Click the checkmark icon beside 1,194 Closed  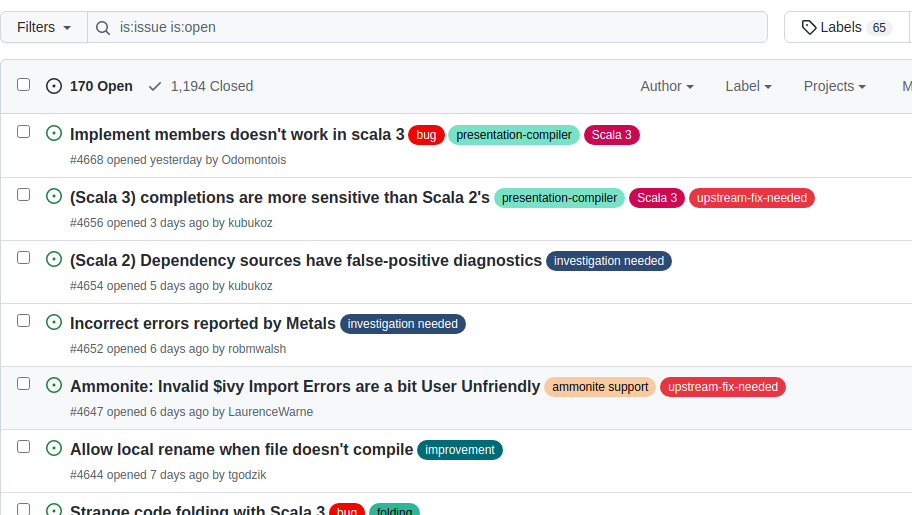155,86
